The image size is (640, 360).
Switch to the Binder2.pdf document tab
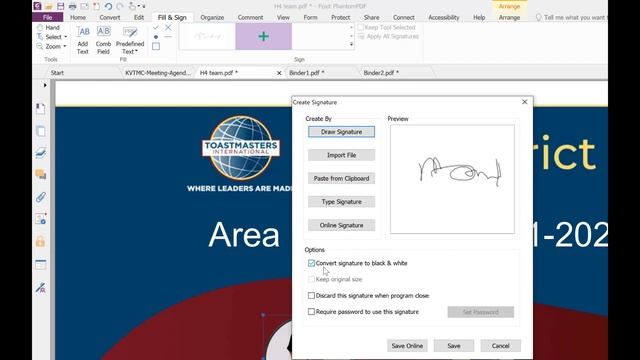[x=381, y=73]
